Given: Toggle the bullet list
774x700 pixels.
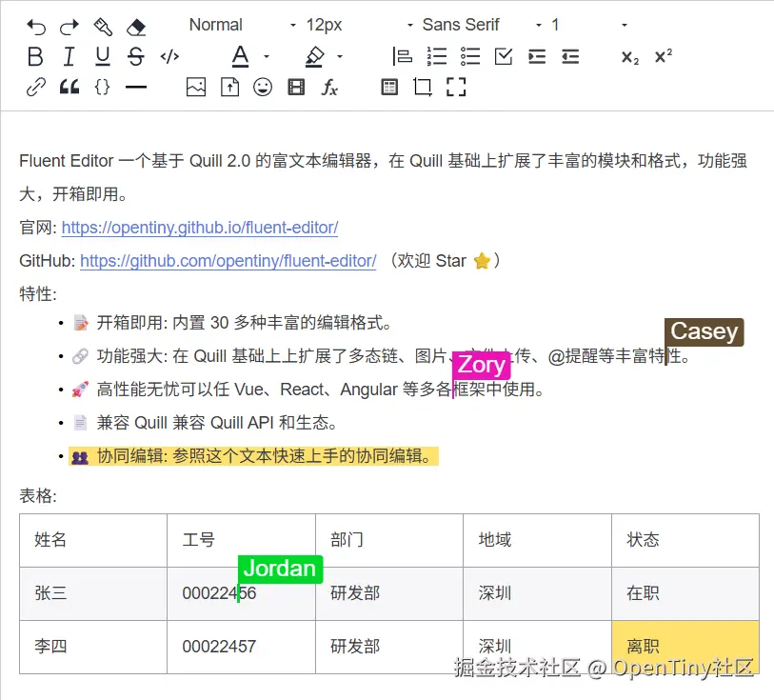Looking at the screenshot, I should (470, 56).
